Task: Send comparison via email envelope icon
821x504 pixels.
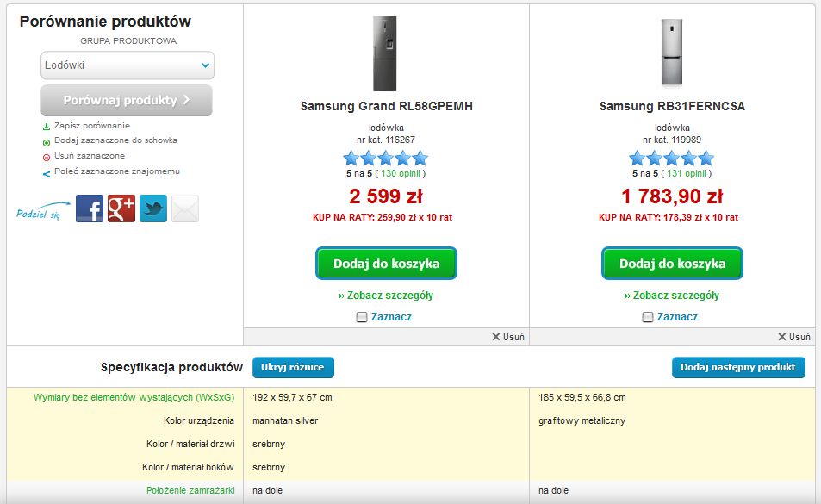Action: tap(185, 208)
